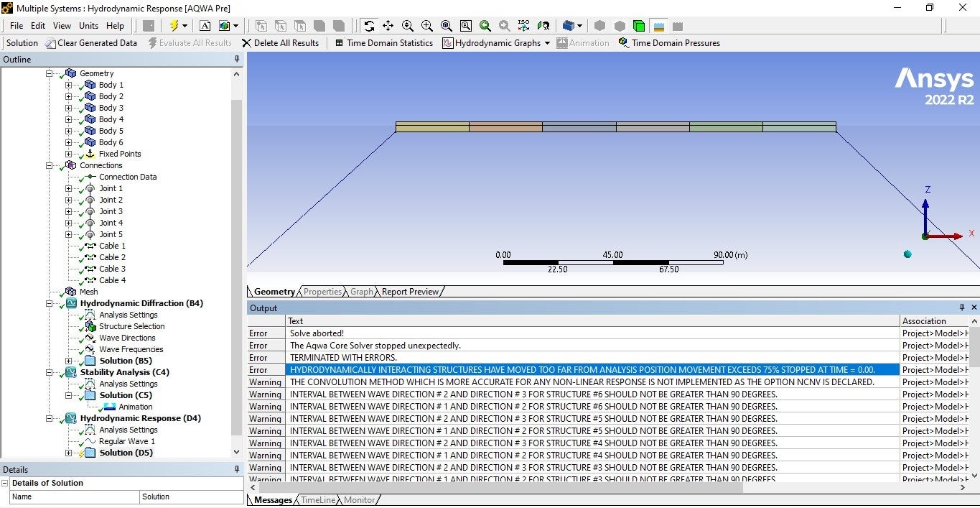
Task: Click Delete All Results button
Action: click(280, 43)
